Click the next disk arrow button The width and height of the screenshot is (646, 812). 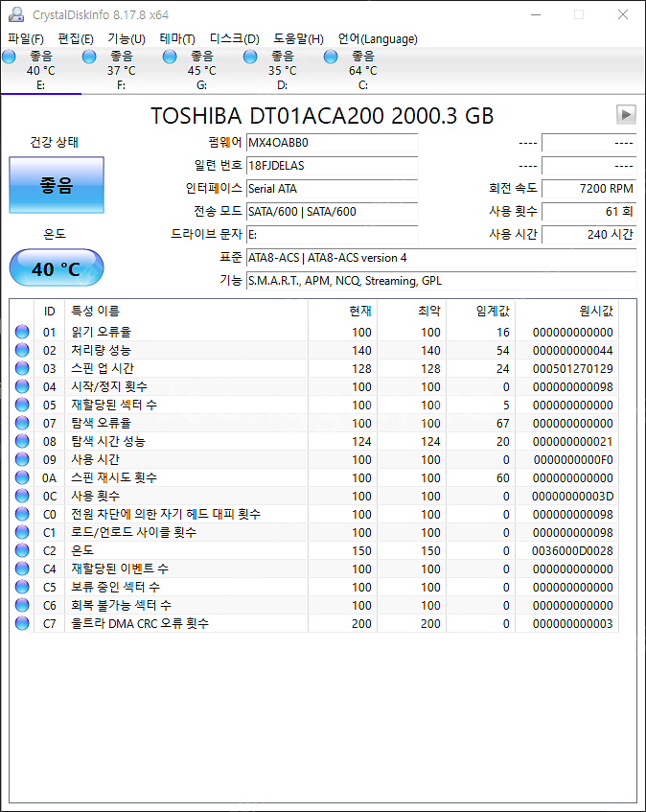(x=626, y=114)
